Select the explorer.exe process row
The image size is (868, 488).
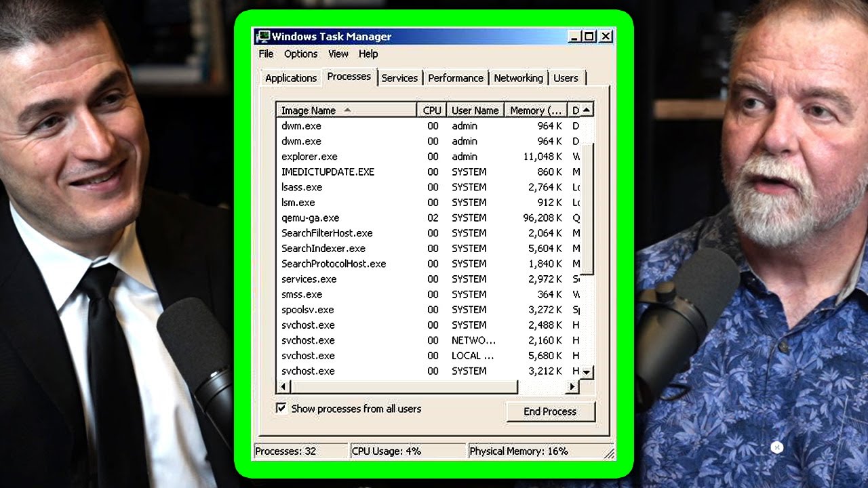[x=429, y=157]
